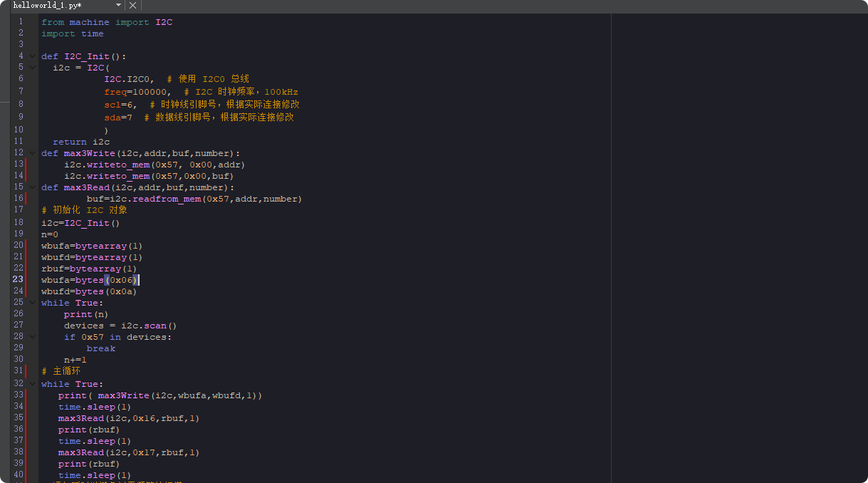This screenshot has height=483, width=868.
Task: Click the 'I2C.I2C0,' argument
Action: coord(130,79)
